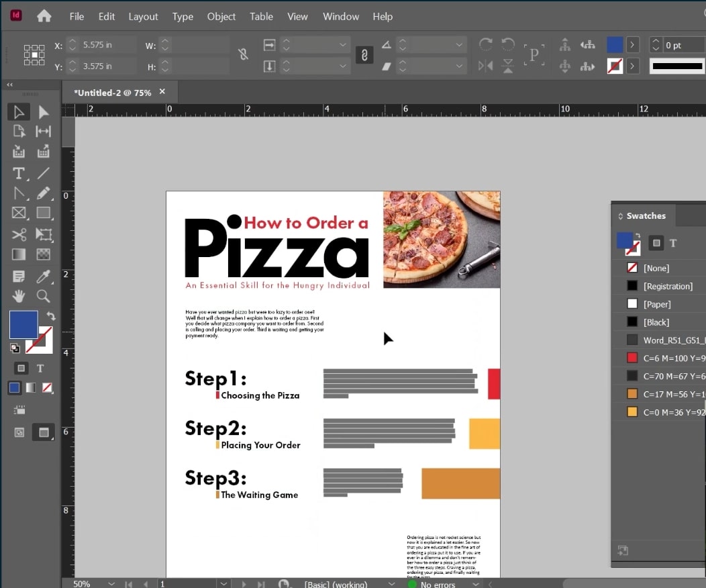The height and width of the screenshot is (588, 706).
Task: Choose the Gradient Swatch tool
Action: tap(18, 254)
